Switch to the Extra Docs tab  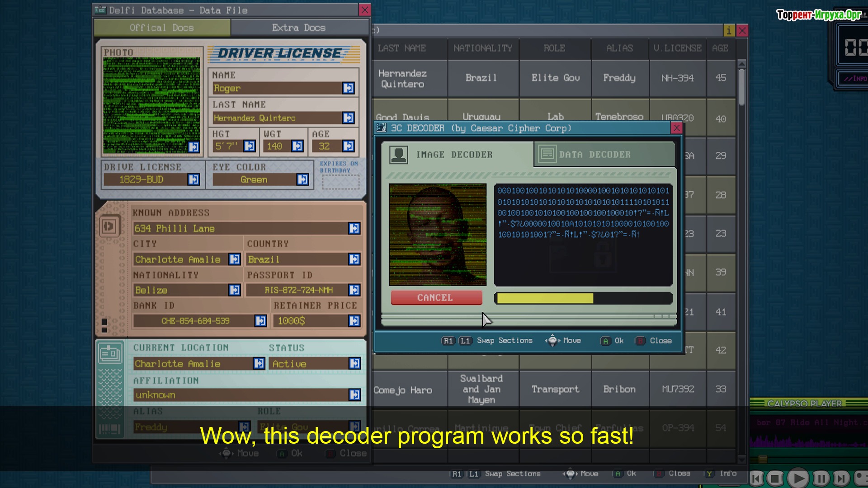coord(299,28)
